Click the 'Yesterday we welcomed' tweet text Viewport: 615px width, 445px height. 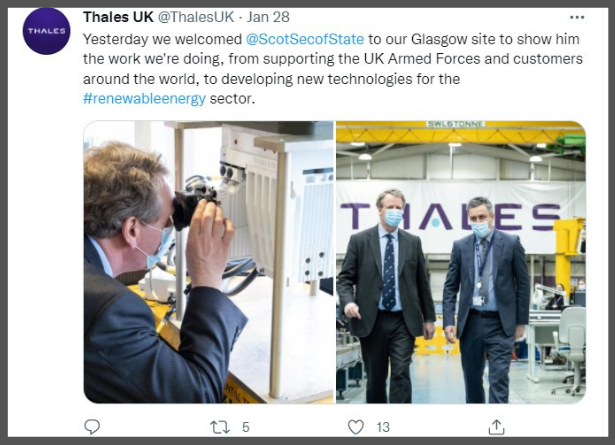tap(162, 39)
